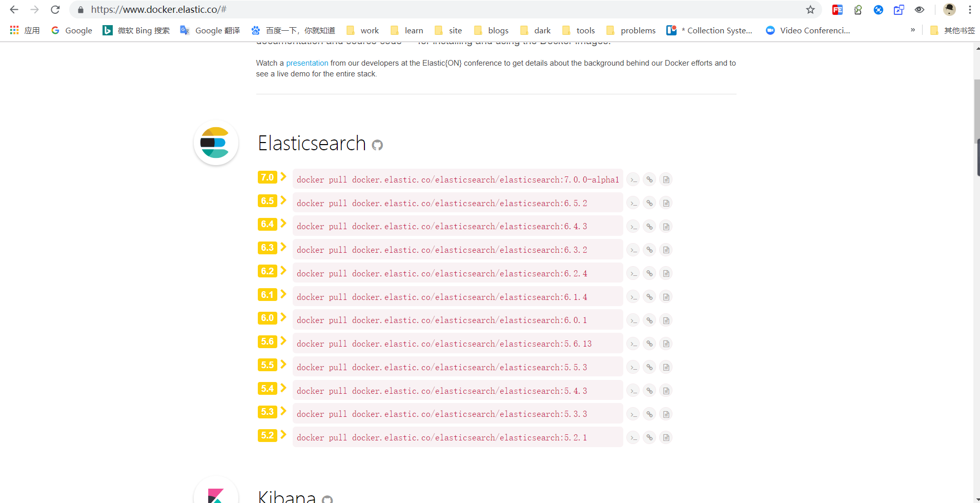Image resolution: width=980 pixels, height=503 pixels.
Task: Select the 5.2 version badge
Action: [x=268, y=435]
